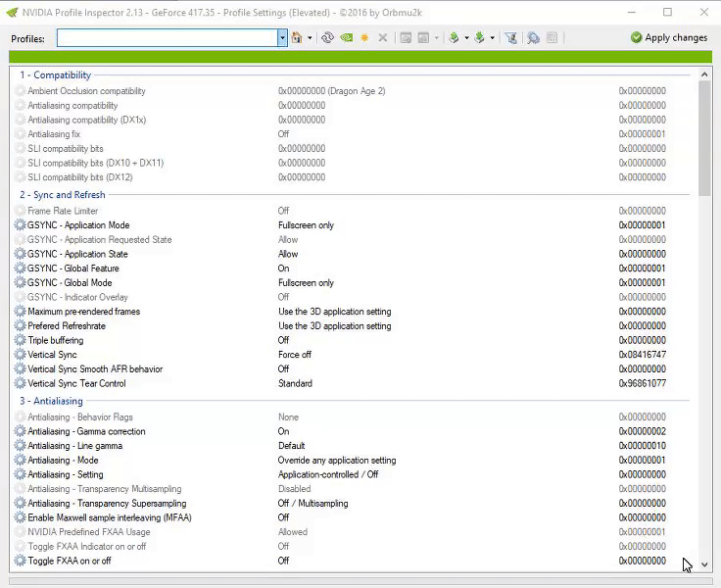Apply changes to the profile

click(669, 37)
